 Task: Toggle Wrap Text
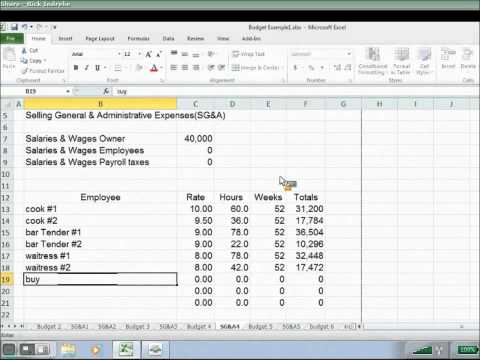248,54
